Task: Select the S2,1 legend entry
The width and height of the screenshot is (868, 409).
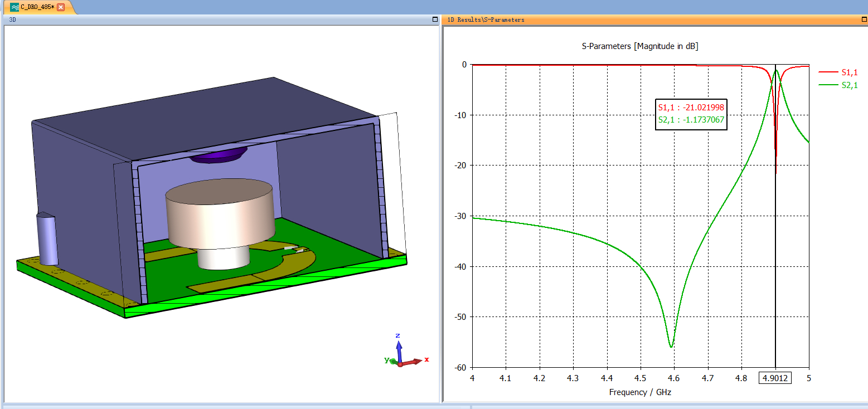Action: point(838,85)
